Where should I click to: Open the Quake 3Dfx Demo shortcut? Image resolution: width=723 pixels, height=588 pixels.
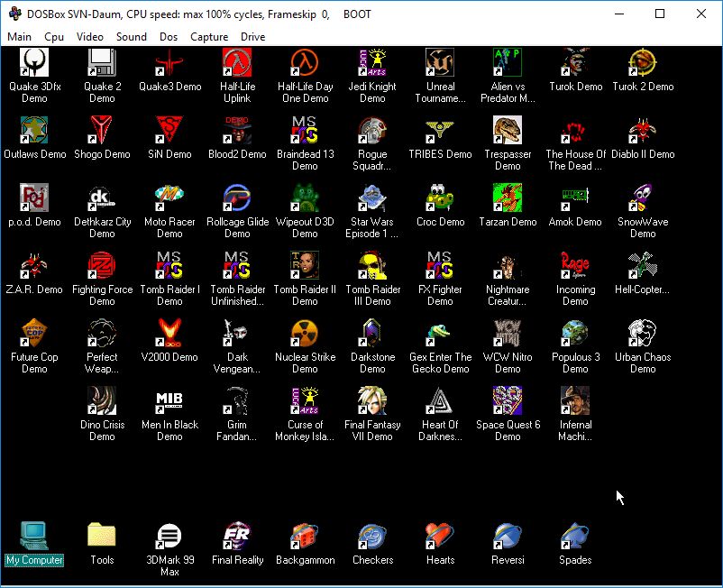pos(34,64)
